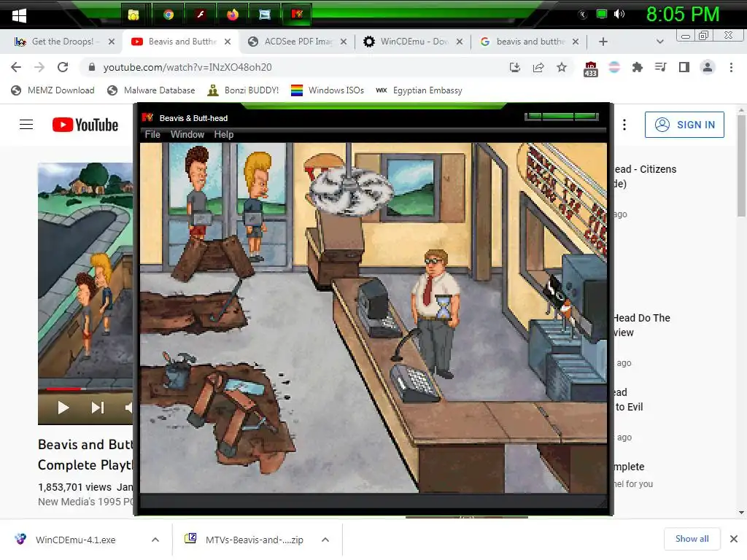Open the extension with the 433 badge
The image size is (747, 560).
point(591,69)
